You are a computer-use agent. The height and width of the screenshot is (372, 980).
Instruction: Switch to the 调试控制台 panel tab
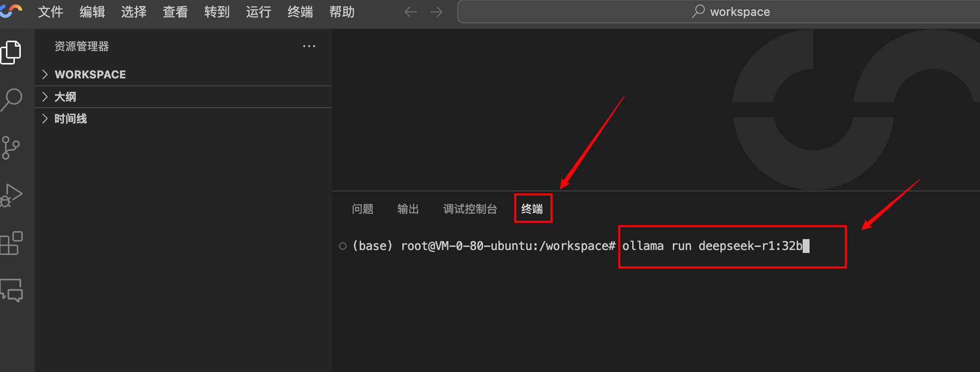point(470,209)
